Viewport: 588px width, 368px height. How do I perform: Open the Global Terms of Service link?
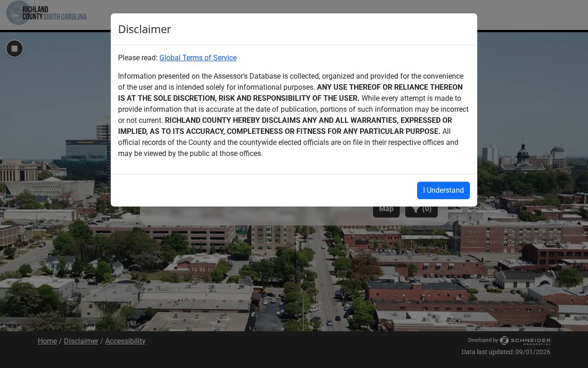click(x=198, y=58)
